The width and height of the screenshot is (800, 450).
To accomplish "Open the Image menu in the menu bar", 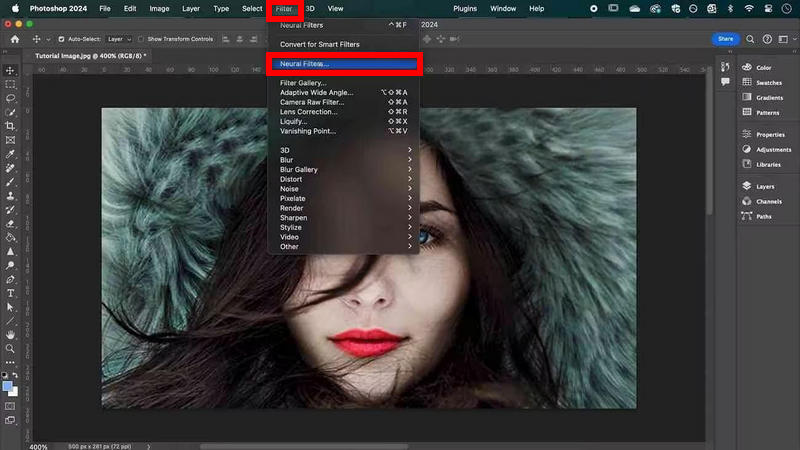I will (159, 8).
